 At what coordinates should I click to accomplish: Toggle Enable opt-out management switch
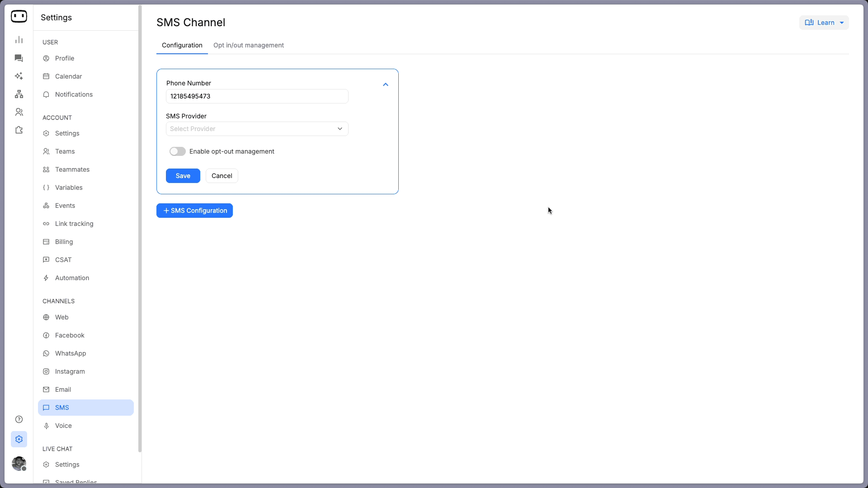(178, 151)
